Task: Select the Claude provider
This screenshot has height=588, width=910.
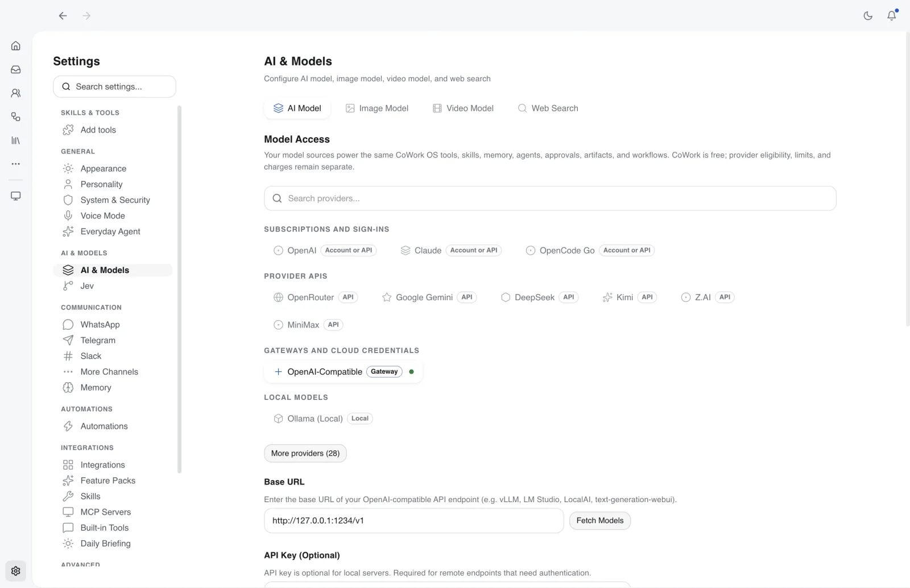Action: 451,250
